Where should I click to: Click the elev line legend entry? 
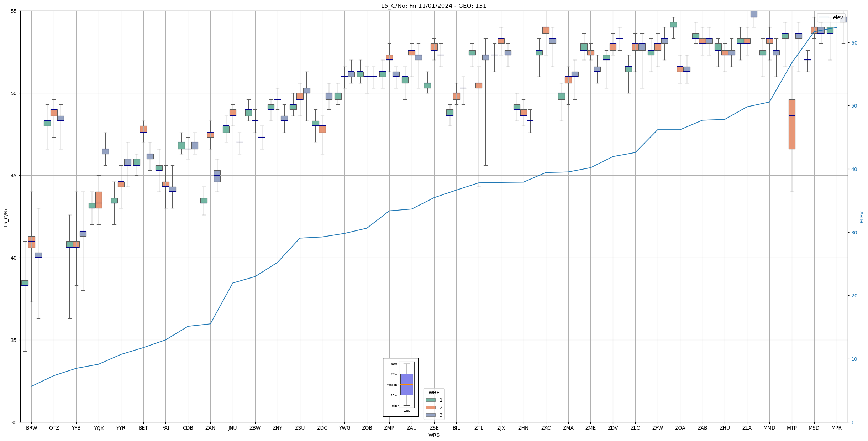click(x=831, y=17)
